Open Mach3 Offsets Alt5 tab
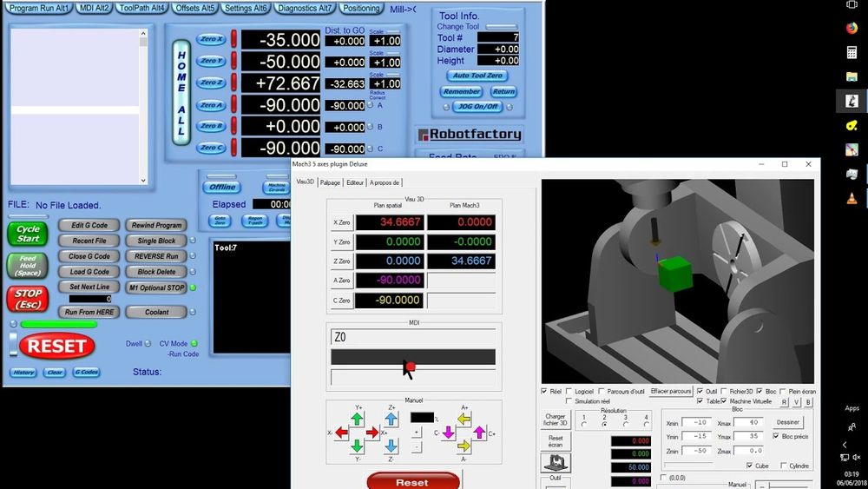This screenshot has width=868, height=489. [x=194, y=9]
